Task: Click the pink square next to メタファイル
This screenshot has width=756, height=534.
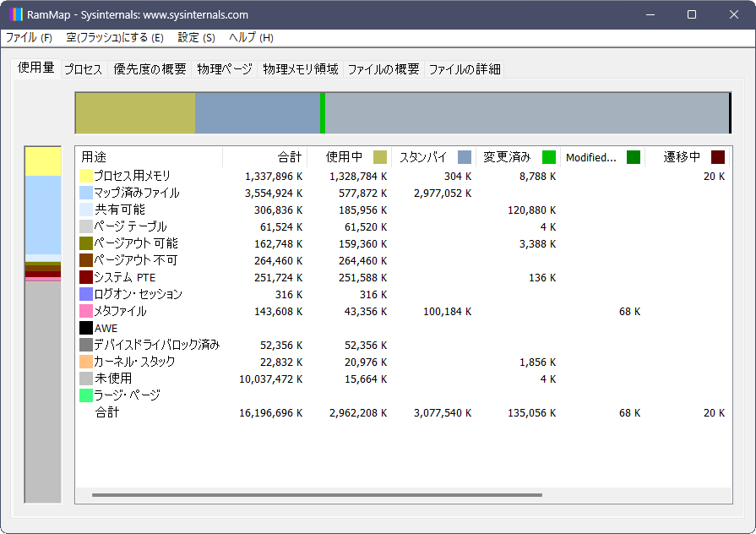Action: click(84, 310)
